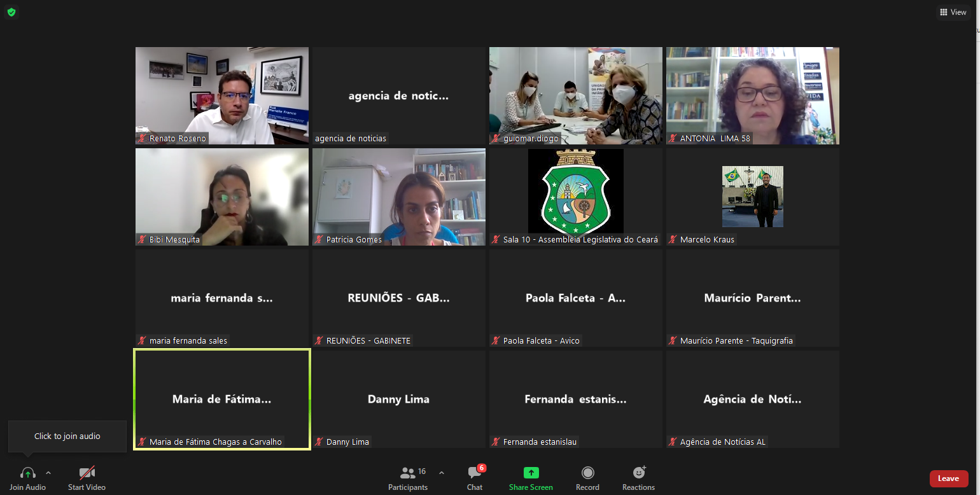The height and width of the screenshot is (495, 980).
Task: Select Renato Roseno's video tile
Action: (x=221, y=95)
